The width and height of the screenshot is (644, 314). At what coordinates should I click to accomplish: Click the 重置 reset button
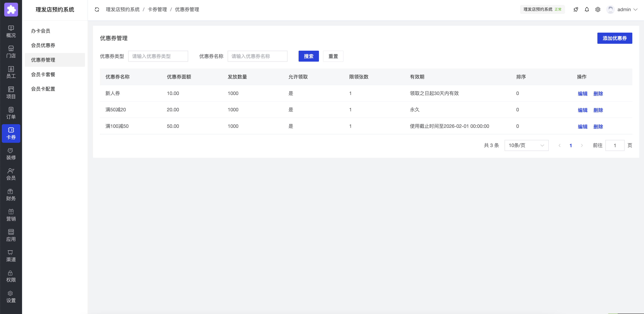(333, 56)
